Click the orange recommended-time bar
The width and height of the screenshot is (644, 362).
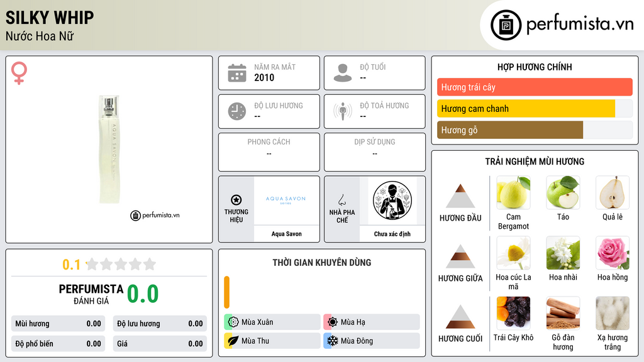pos(226,292)
